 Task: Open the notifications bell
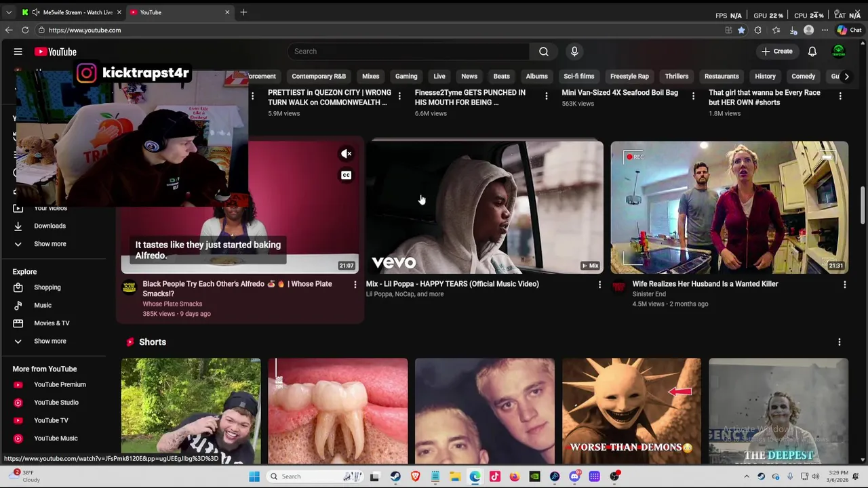[812, 52]
